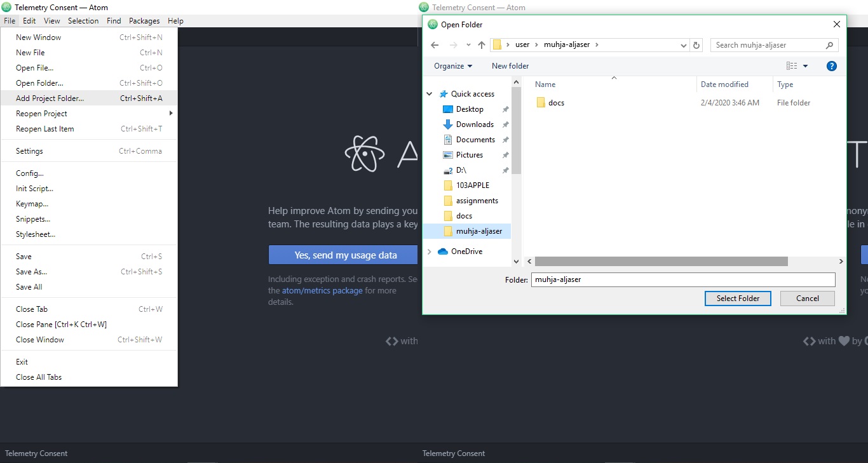Select the Pictures icon in navigation pane
The height and width of the screenshot is (463, 868).
447,155
